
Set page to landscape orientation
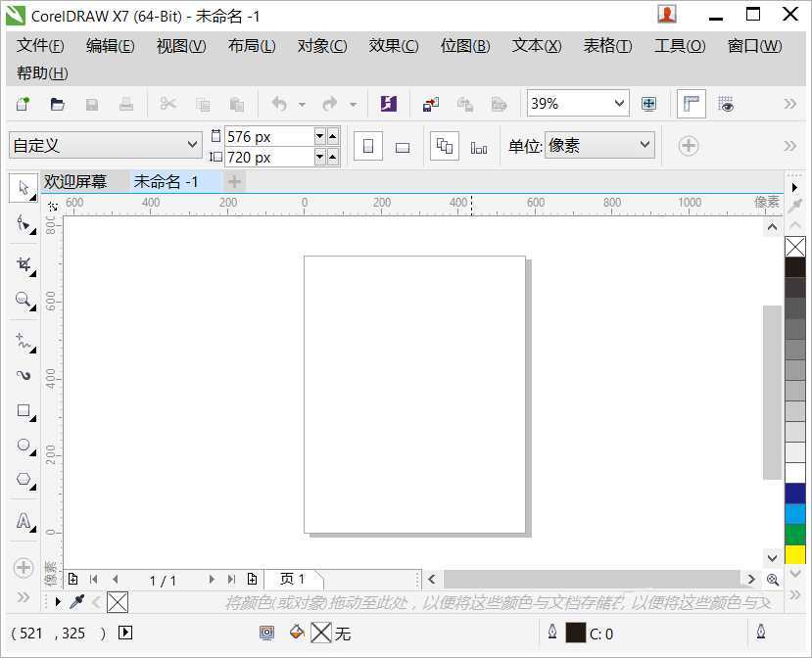coord(402,147)
